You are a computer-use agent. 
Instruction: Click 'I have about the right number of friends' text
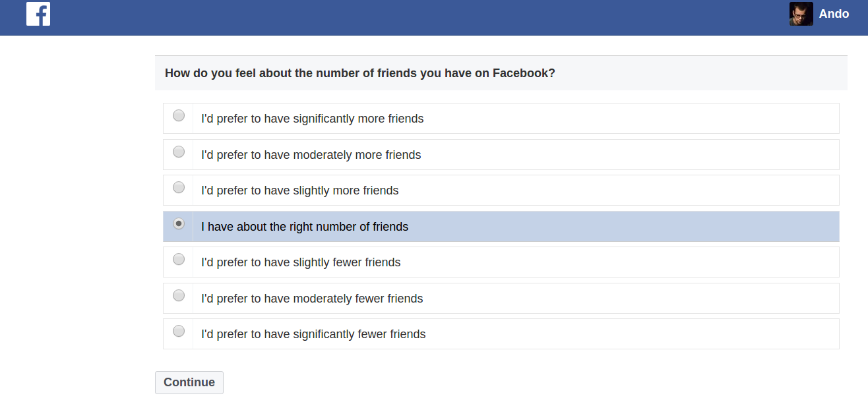pyautogui.click(x=305, y=227)
